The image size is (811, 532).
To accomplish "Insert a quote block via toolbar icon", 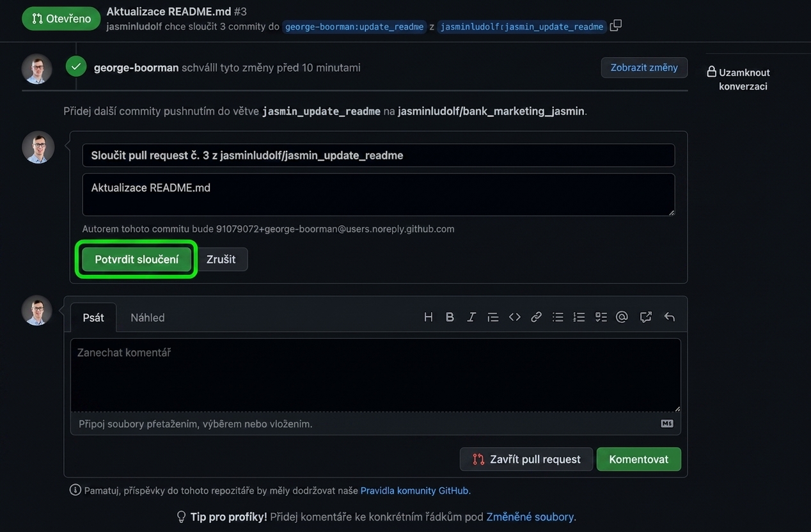I will click(x=493, y=317).
